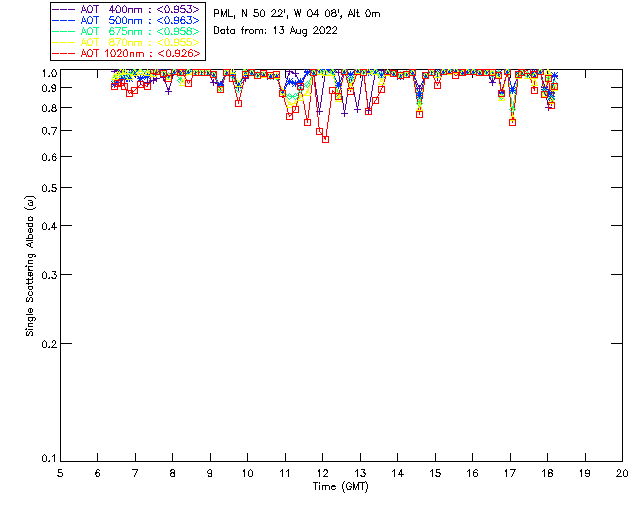Click x-axis tick label 10

[x=247, y=473]
